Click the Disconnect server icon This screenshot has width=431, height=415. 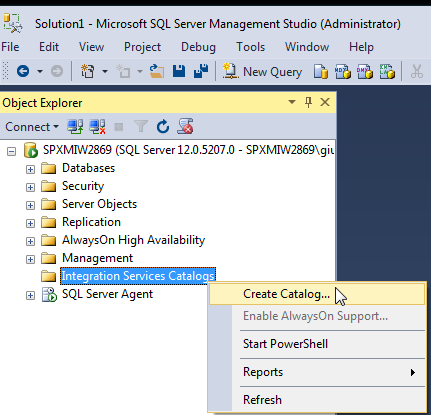97,127
